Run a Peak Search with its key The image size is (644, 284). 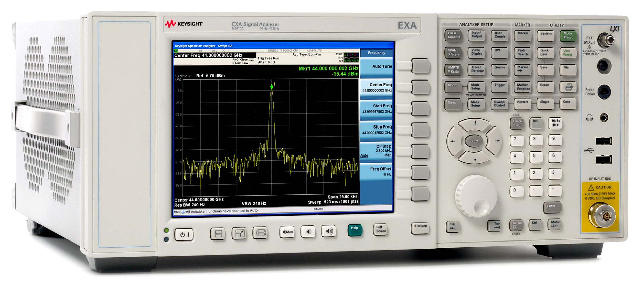(x=522, y=52)
